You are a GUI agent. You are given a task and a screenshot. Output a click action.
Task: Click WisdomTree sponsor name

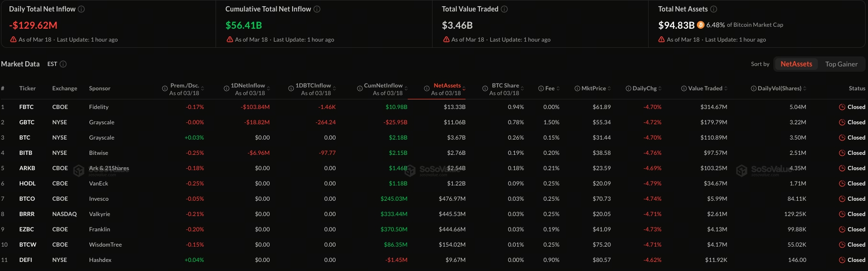pyautogui.click(x=105, y=245)
